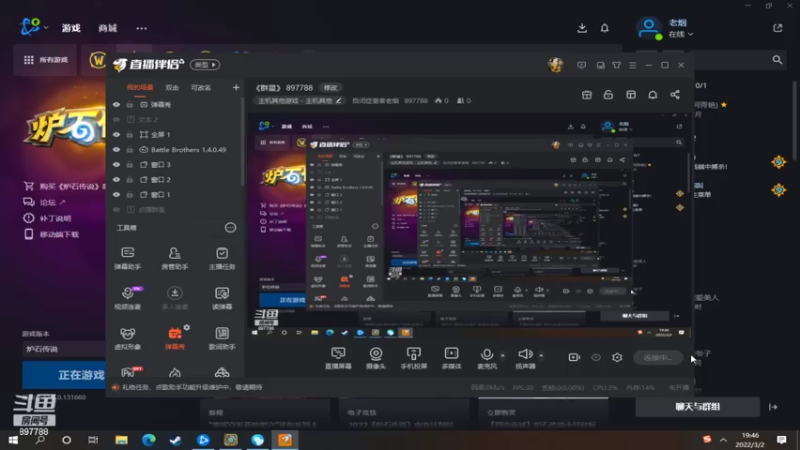Toggle preview eye icon beside record button

tap(596, 357)
